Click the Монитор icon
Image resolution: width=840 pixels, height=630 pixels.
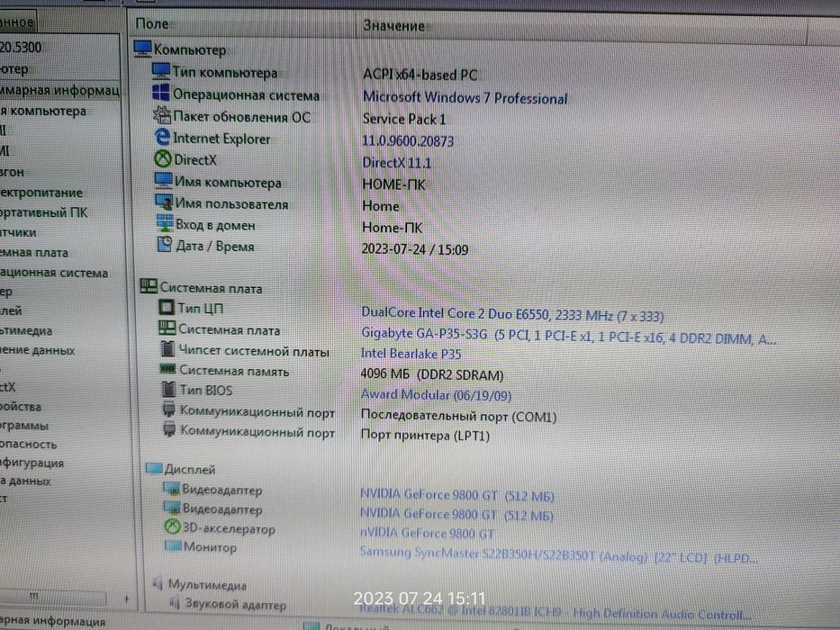(173, 546)
